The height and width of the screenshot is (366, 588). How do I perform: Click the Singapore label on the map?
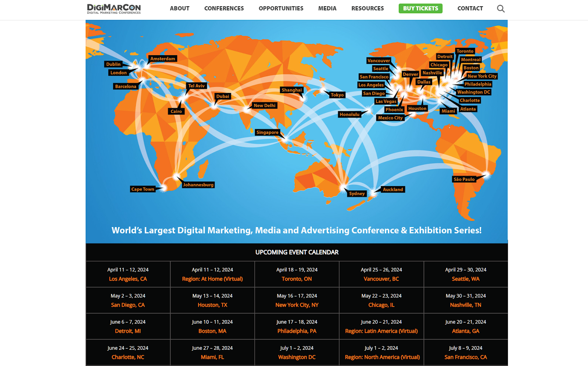[267, 132]
